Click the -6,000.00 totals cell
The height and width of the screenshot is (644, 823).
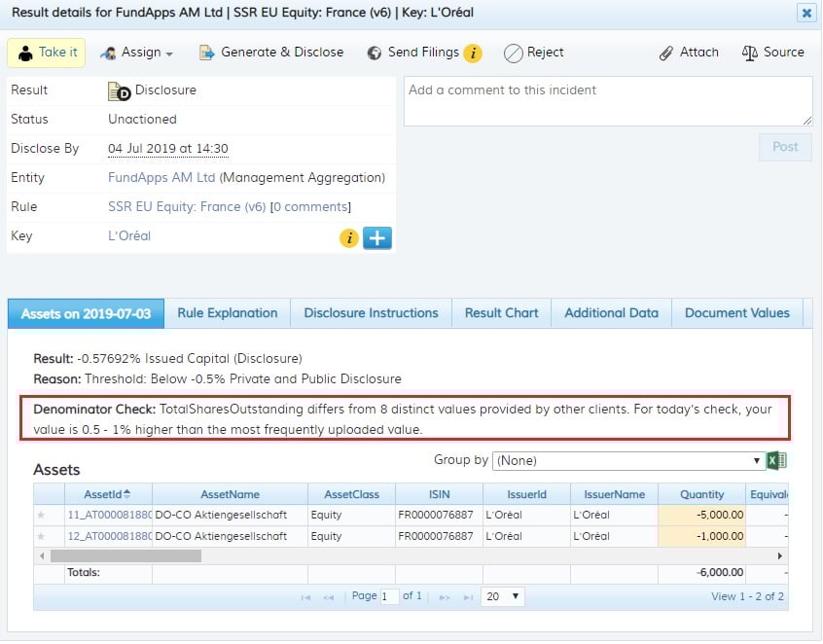tap(701, 573)
